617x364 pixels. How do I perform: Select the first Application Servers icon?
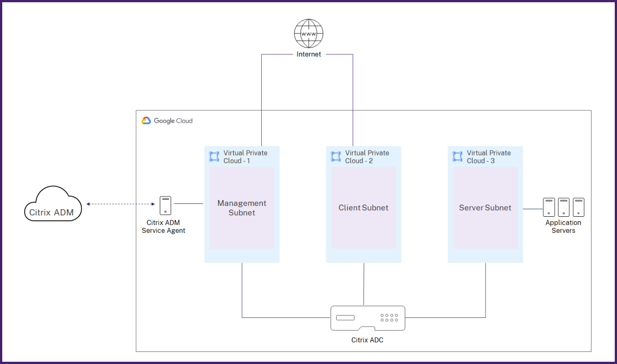549,207
